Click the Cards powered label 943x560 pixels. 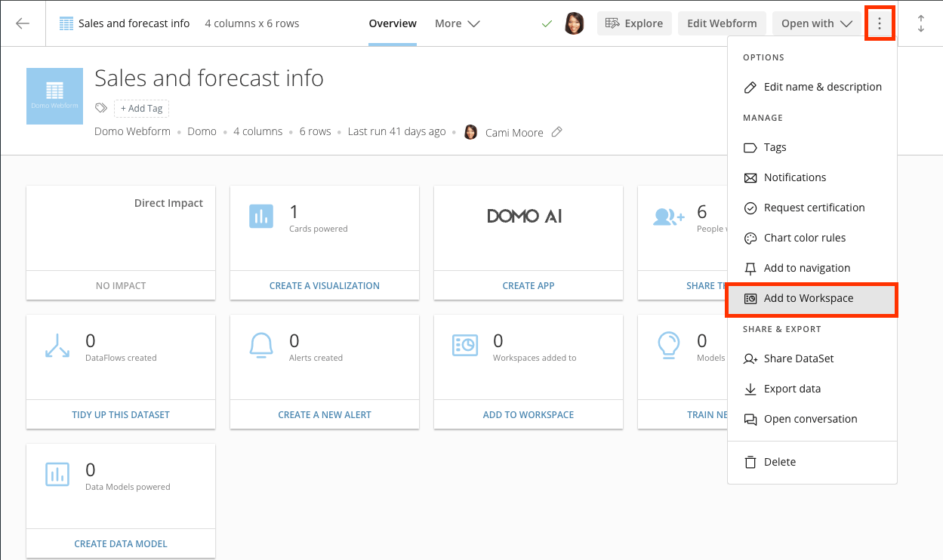(319, 229)
